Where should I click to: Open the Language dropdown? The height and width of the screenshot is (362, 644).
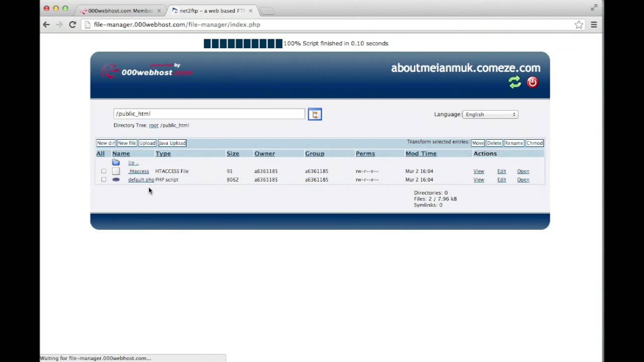pyautogui.click(x=490, y=115)
